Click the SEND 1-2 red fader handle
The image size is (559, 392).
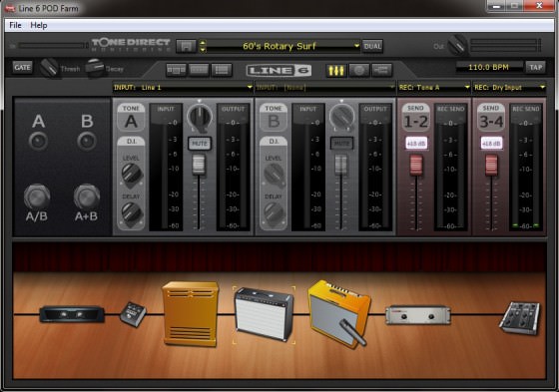pyautogui.click(x=416, y=165)
